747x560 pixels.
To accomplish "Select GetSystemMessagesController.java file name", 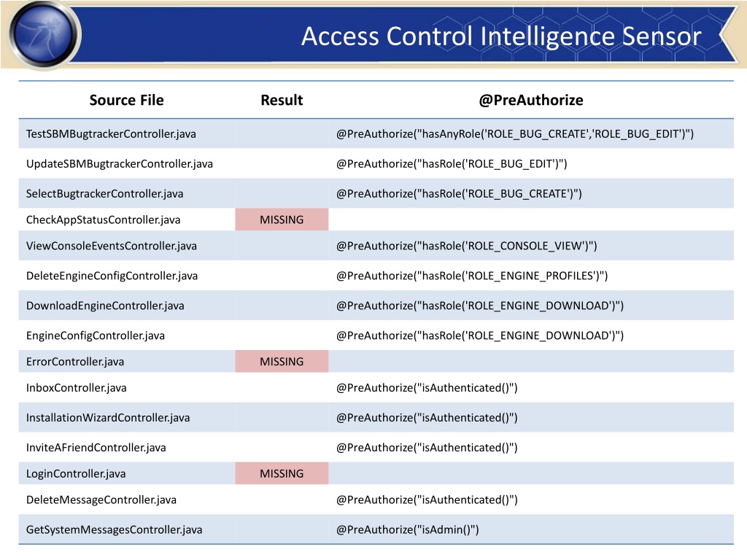I will pos(115,529).
